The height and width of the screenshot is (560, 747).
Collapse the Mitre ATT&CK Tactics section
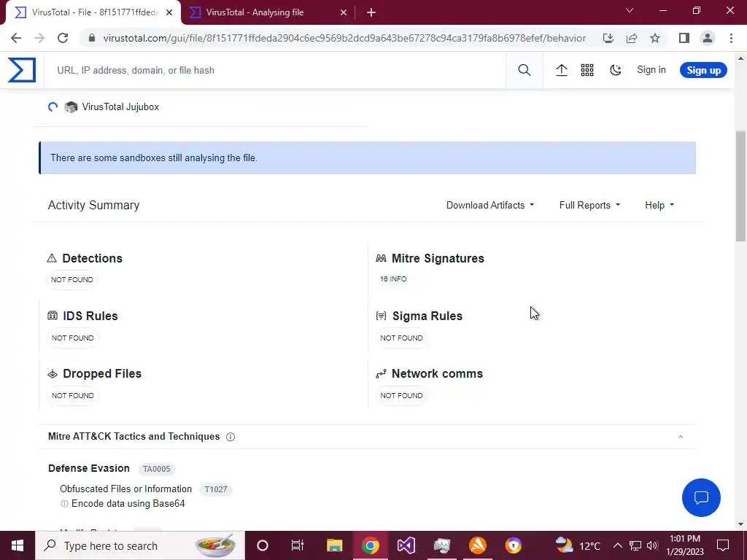[681, 437]
